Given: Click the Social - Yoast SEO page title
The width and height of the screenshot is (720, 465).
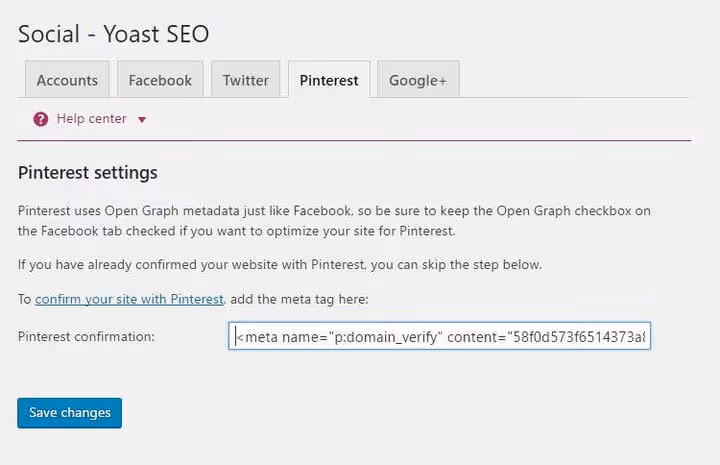Looking at the screenshot, I should tap(113, 34).
